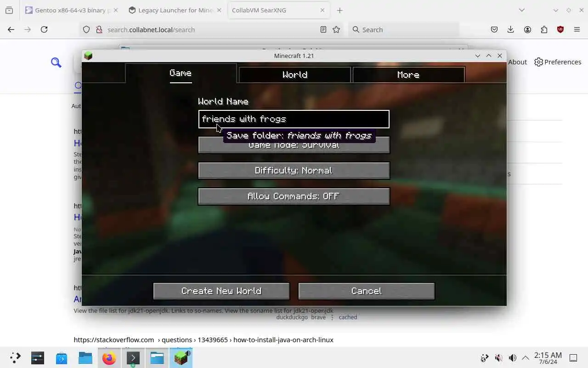Click the Minecraft 1.21 window title bar
This screenshot has width=588, height=368.
pos(294,56)
